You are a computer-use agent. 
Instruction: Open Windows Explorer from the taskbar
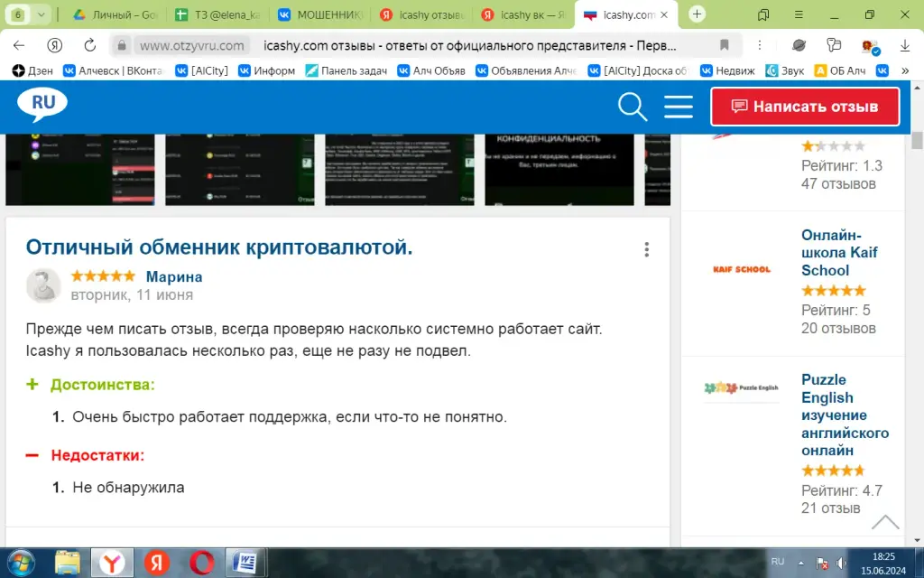[67, 563]
